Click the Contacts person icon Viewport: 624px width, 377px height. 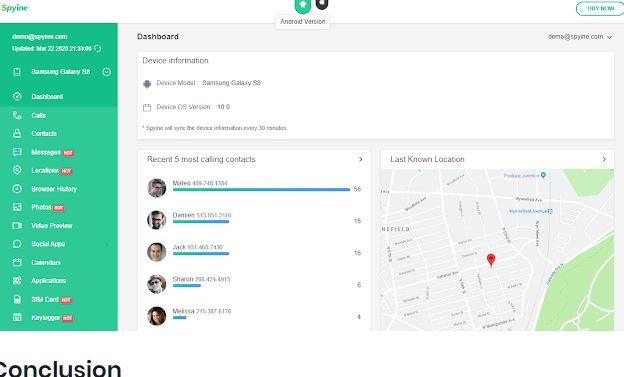[17, 133]
